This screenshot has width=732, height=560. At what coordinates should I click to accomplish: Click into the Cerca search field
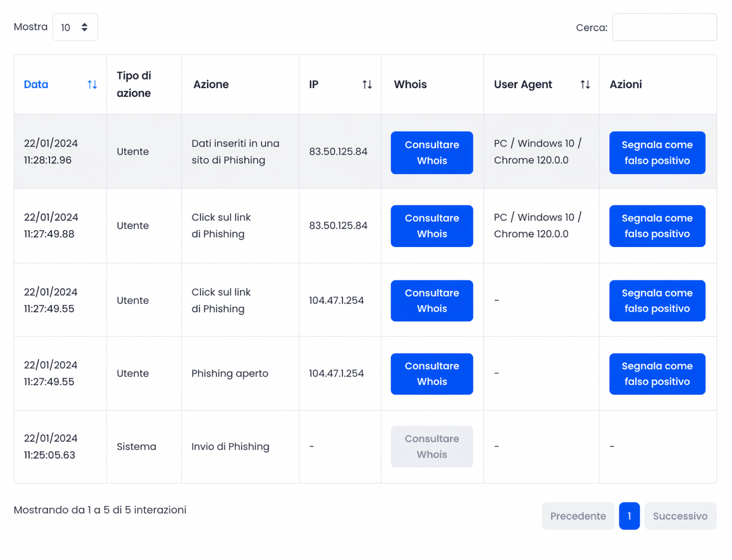664,27
